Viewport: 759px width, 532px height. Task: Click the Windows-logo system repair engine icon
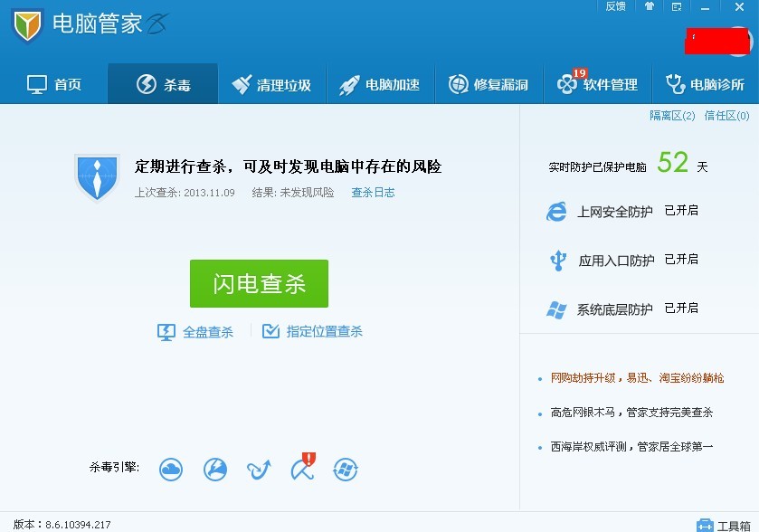pos(346,470)
